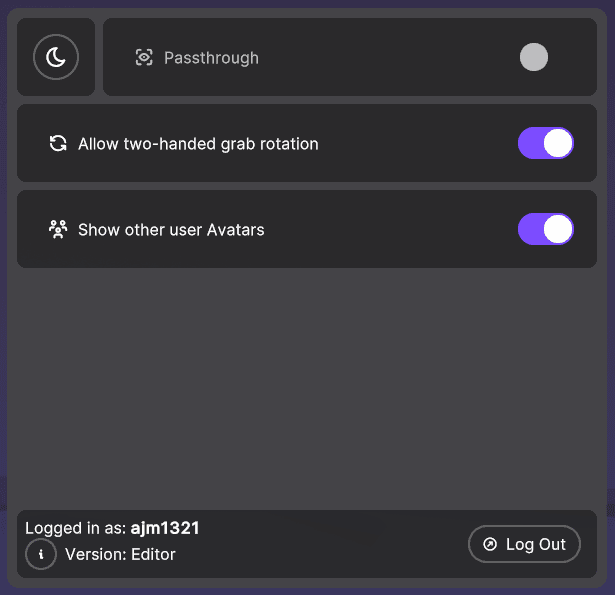Click the "Show other user Avatars" label
This screenshot has height=595, width=615.
[171, 230]
